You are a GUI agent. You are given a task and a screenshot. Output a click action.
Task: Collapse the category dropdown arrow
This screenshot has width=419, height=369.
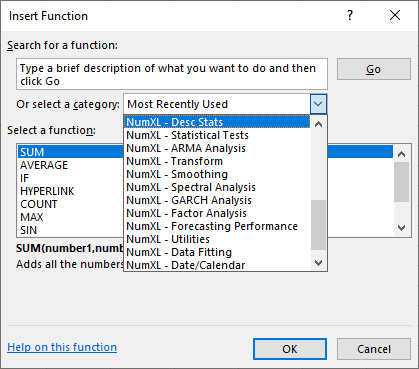point(318,104)
